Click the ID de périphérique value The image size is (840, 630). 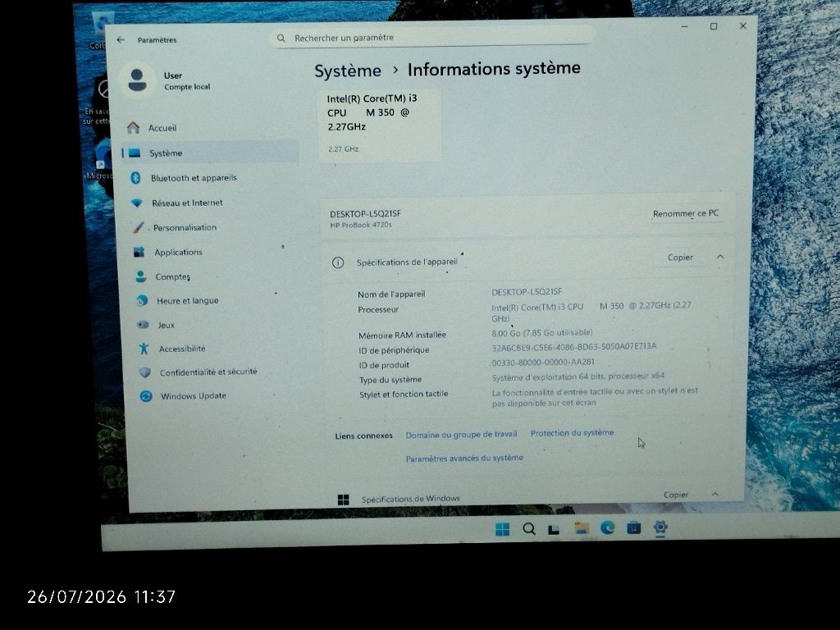(x=573, y=347)
